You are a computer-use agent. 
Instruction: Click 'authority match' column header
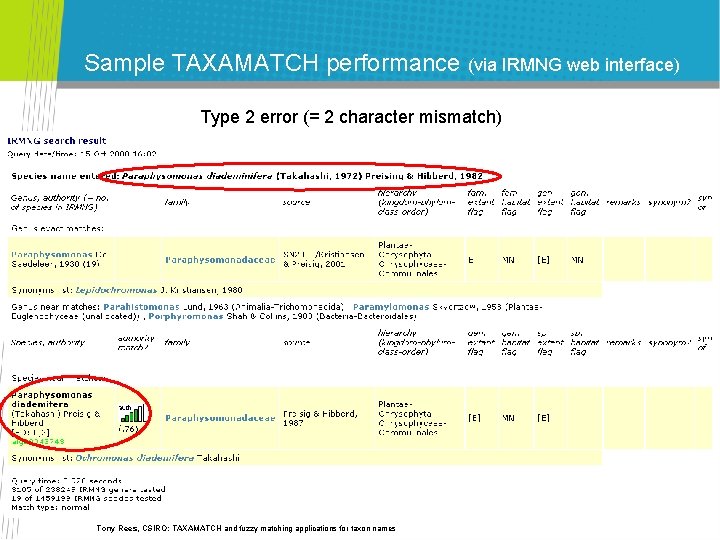pos(135,343)
